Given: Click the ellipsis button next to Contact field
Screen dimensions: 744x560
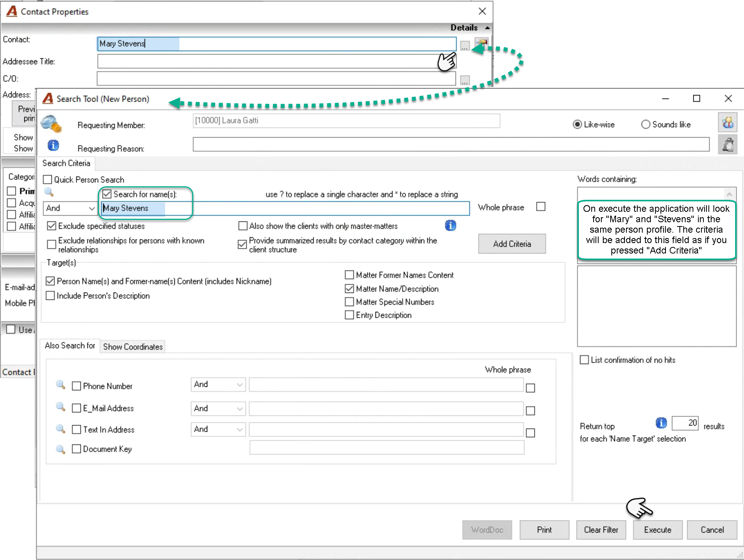Looking at the screenshot, I should [x=465, y=46].
